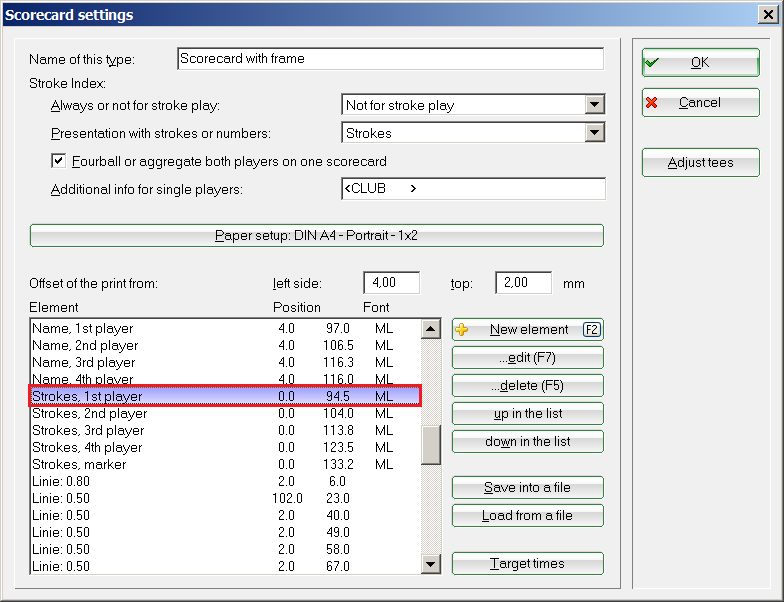Click the Name of this type field
The height and width of the screenshot is (602, 784).
tap(390, 59)
